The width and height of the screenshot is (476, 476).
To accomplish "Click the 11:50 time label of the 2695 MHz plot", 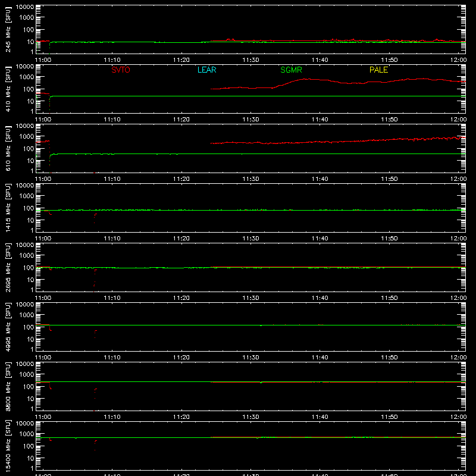I will [389, 298].
